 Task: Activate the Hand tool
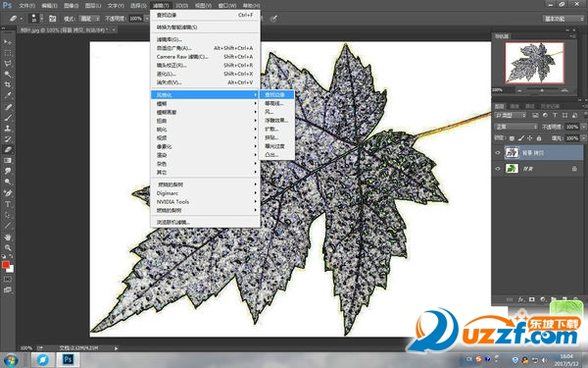click(x=8, y=237)
